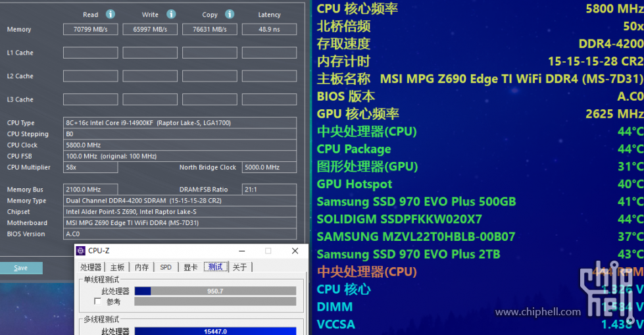Viewport: 644px width, 335px height.
Task: Click the Memory Read value 70799 MB/s
Action: point(90,29)
